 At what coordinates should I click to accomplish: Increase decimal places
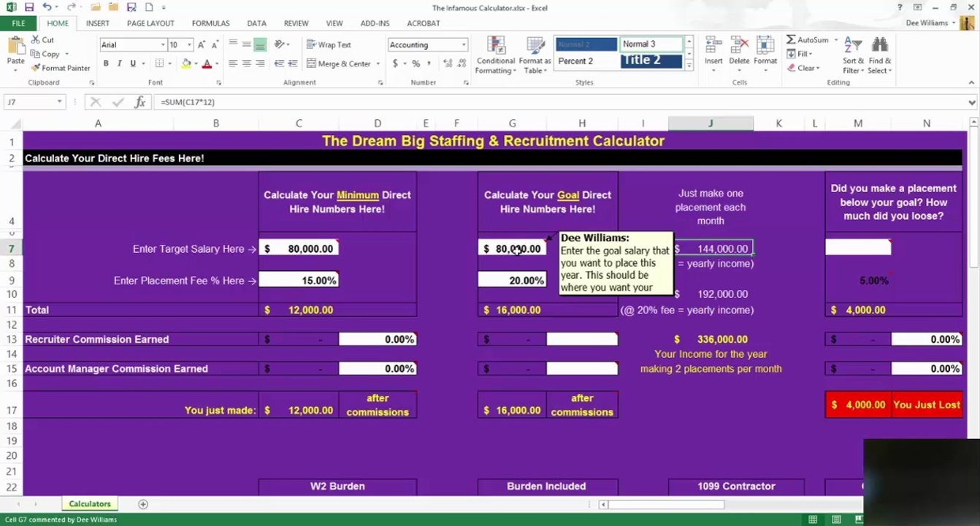point(447,64)
